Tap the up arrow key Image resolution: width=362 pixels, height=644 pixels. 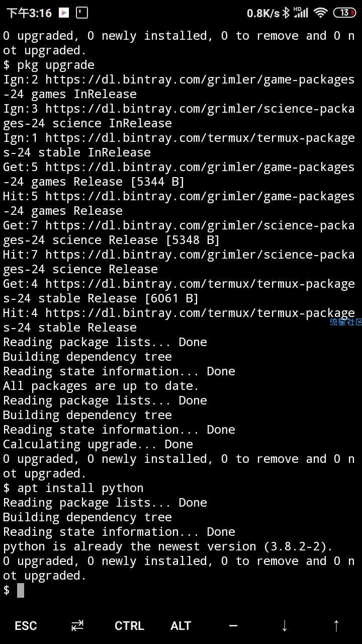[x=336, y=625]
